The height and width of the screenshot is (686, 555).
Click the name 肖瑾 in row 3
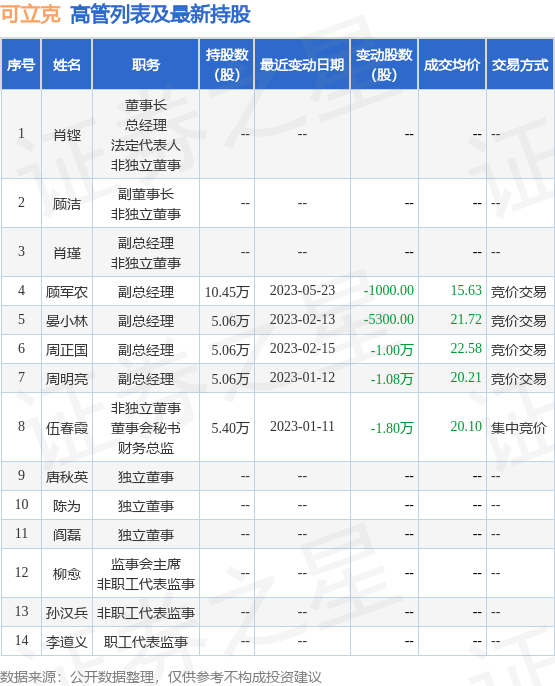(67, 252)
